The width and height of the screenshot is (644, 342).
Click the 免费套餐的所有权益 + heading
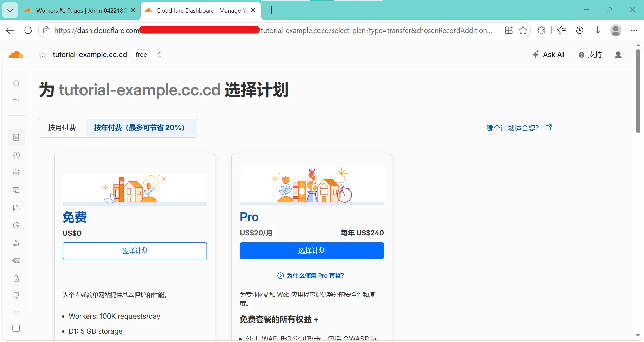point(279,319)
